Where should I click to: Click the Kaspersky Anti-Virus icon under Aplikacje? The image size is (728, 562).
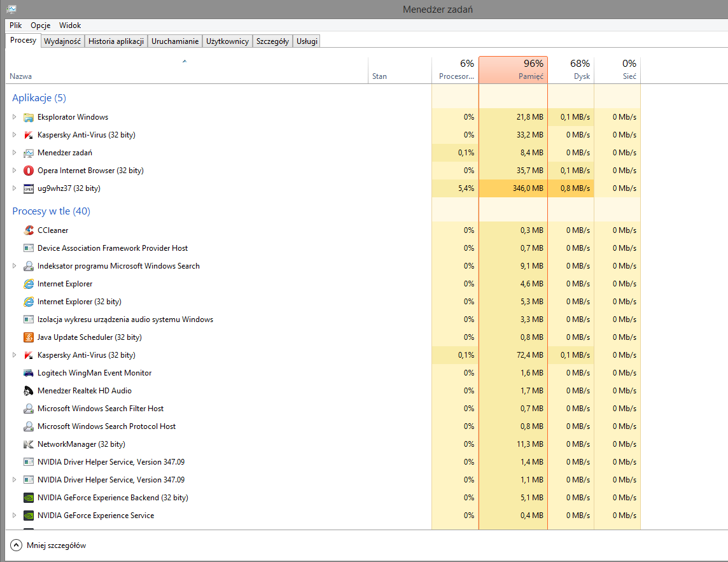[29, 135]
